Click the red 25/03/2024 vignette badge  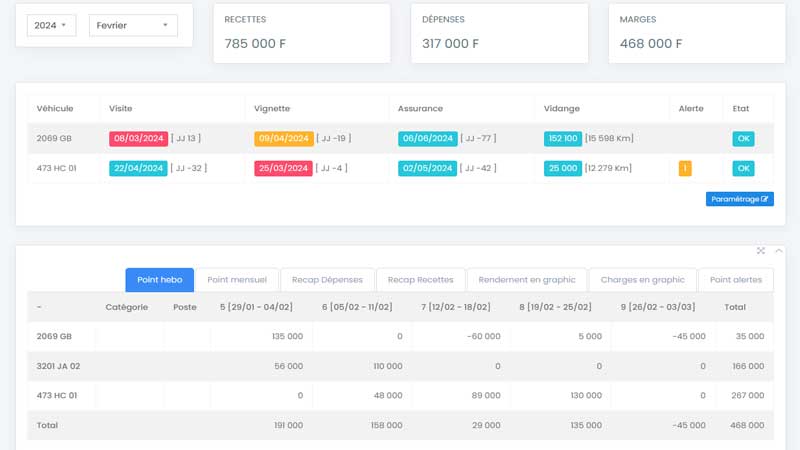pos(284,168)
